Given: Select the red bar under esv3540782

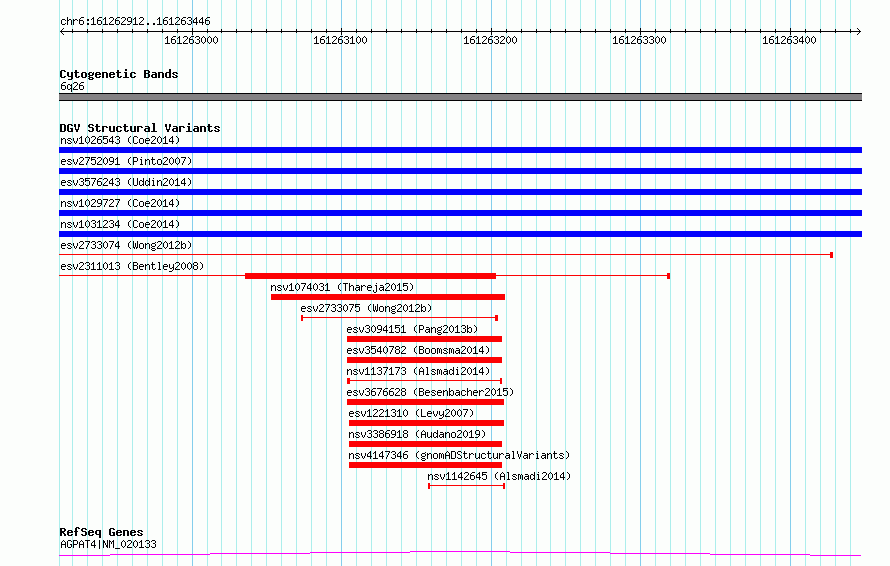Looking at the screenshot, I should click(425, 360).
